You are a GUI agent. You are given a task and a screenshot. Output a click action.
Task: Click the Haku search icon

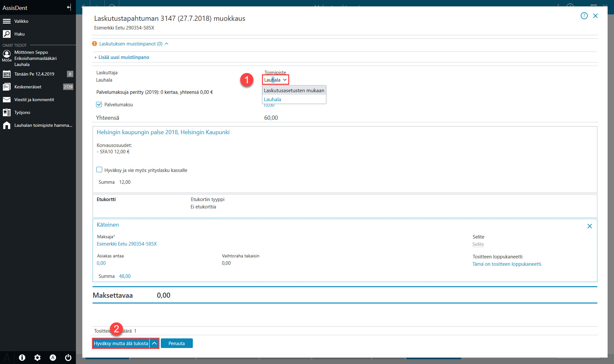[6, 34]
